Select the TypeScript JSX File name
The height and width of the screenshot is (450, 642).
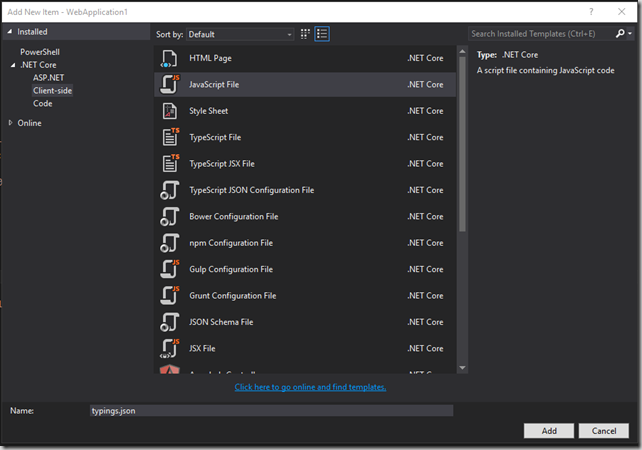[222, 164]
